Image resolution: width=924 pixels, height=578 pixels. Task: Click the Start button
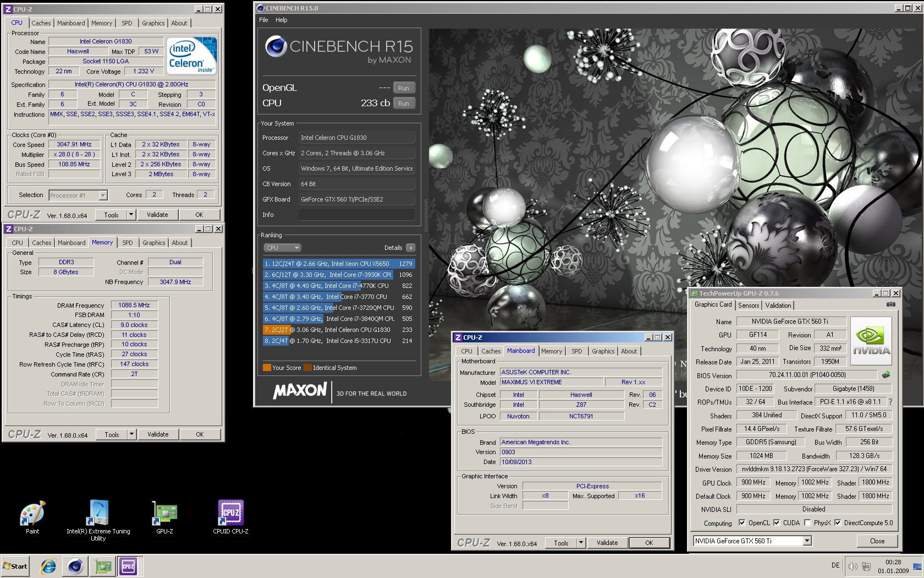tap(15, 566)
